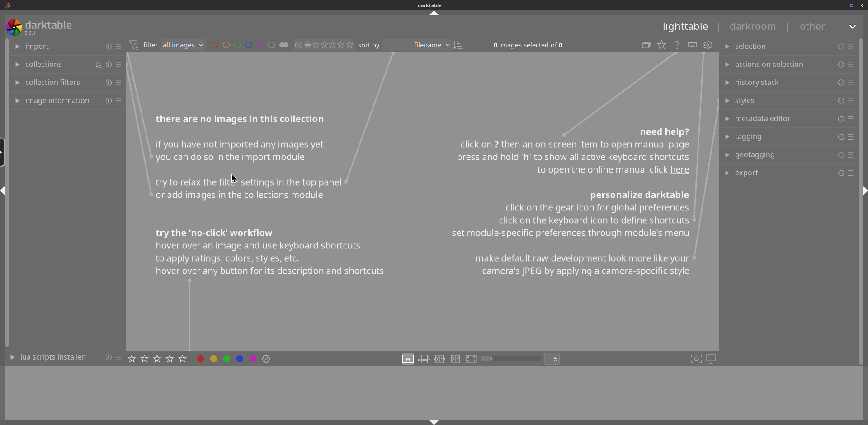Toggle focus peaking icon in bottom bar

[696, 359]
